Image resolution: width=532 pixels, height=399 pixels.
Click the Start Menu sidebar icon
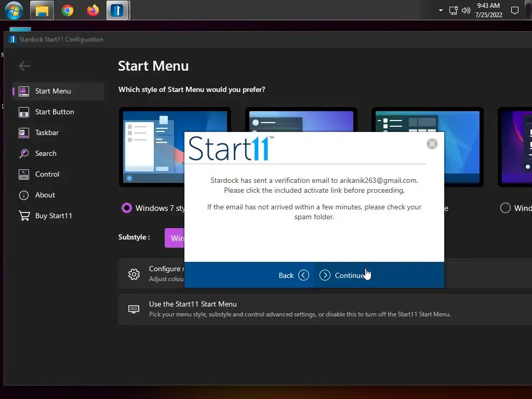(24, 91)
